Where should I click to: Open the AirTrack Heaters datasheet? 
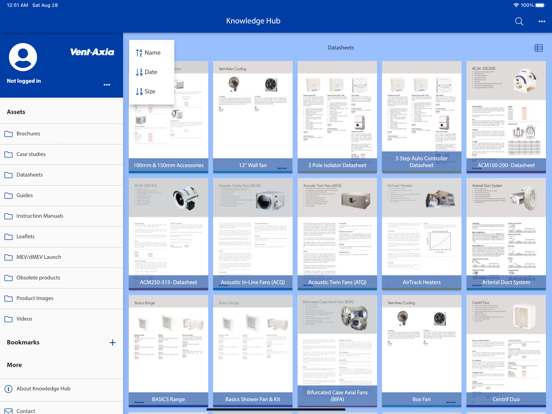coord(422,234)
